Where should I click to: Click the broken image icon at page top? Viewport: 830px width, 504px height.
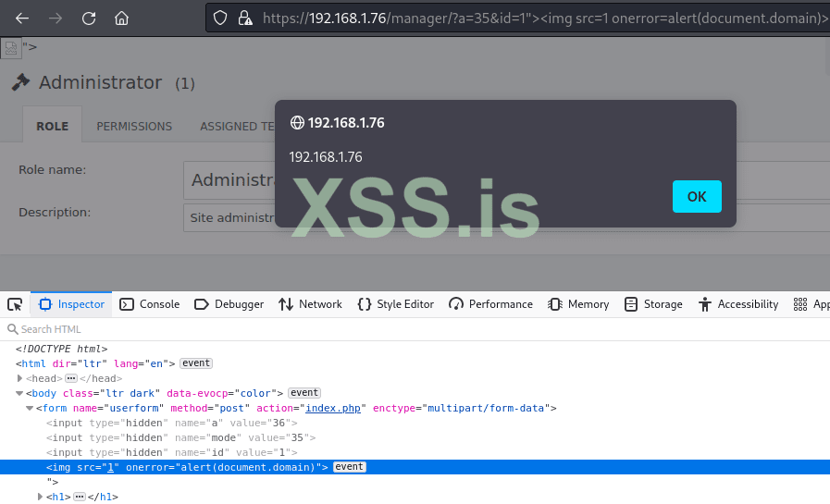coord(10,48)
